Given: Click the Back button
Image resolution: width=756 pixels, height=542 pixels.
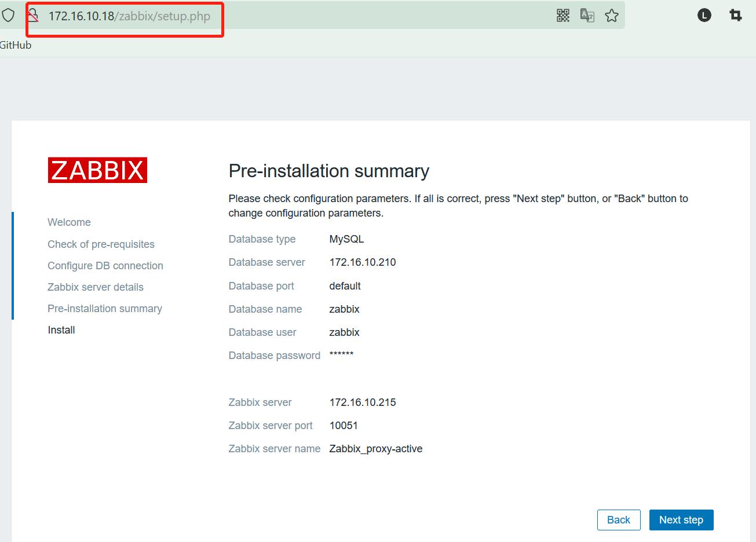Looking at the screenshot, I should pos(619,520).
